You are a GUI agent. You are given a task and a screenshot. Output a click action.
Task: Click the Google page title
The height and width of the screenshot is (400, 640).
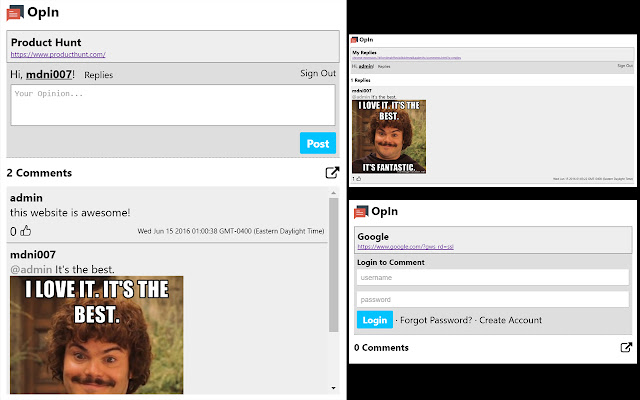[x=373, y=237]
